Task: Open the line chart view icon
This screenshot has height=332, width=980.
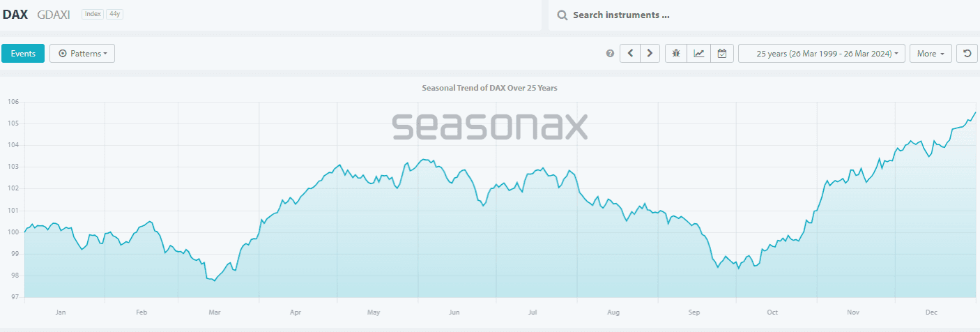Action: point(699,54)
